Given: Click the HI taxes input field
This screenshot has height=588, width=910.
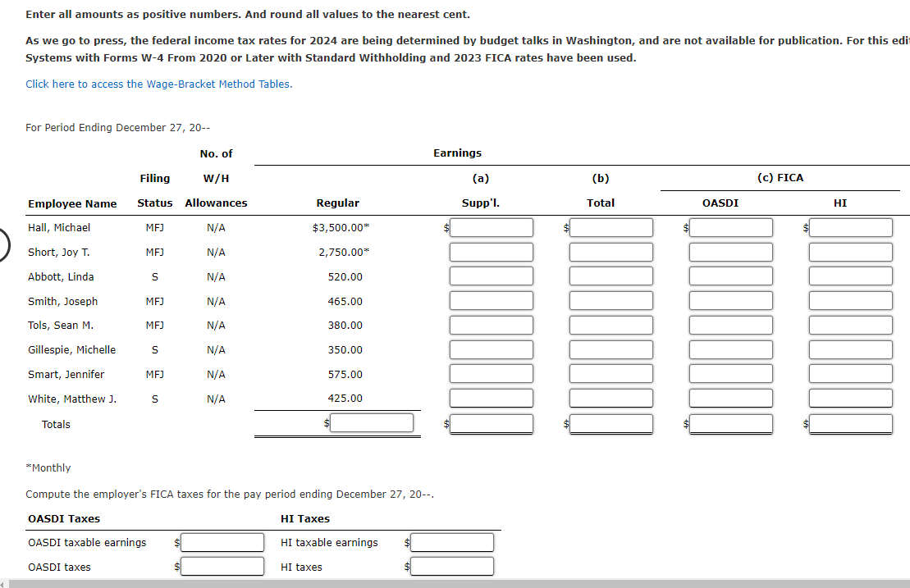Looking at the screenshot, I should [x=451, y=566].
